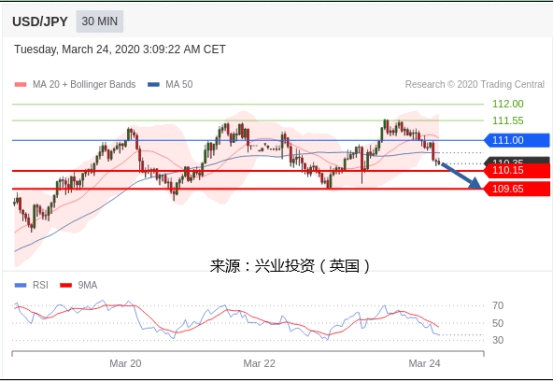Click 'Research © 2020 Trading Central' credit text
Viewport: 554px width, 382px height.
coord(475,84)
